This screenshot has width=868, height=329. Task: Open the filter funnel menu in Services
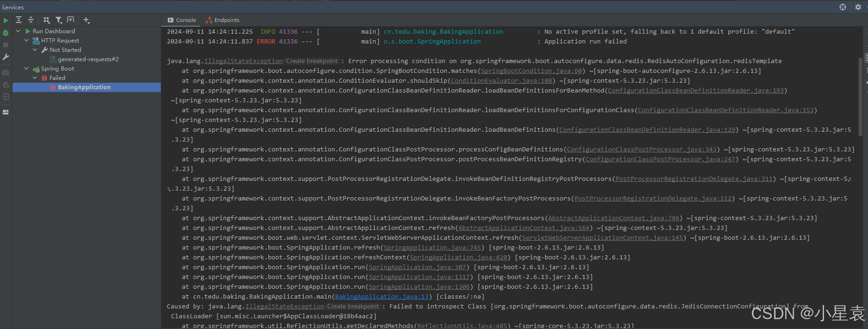tap(59, 20)
